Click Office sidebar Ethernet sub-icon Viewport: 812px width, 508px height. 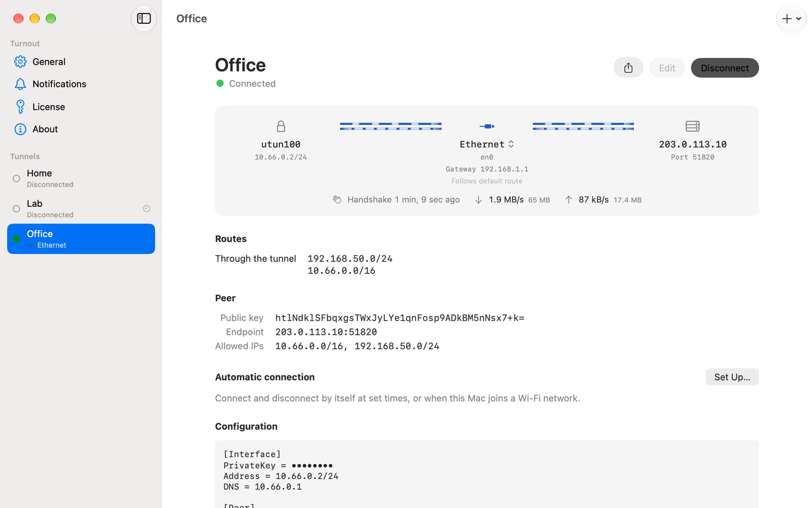click(30, 245)
